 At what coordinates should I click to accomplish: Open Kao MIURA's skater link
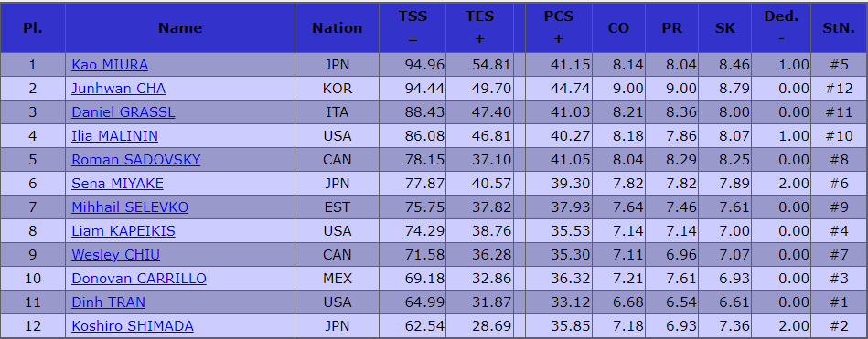[110, 65]
